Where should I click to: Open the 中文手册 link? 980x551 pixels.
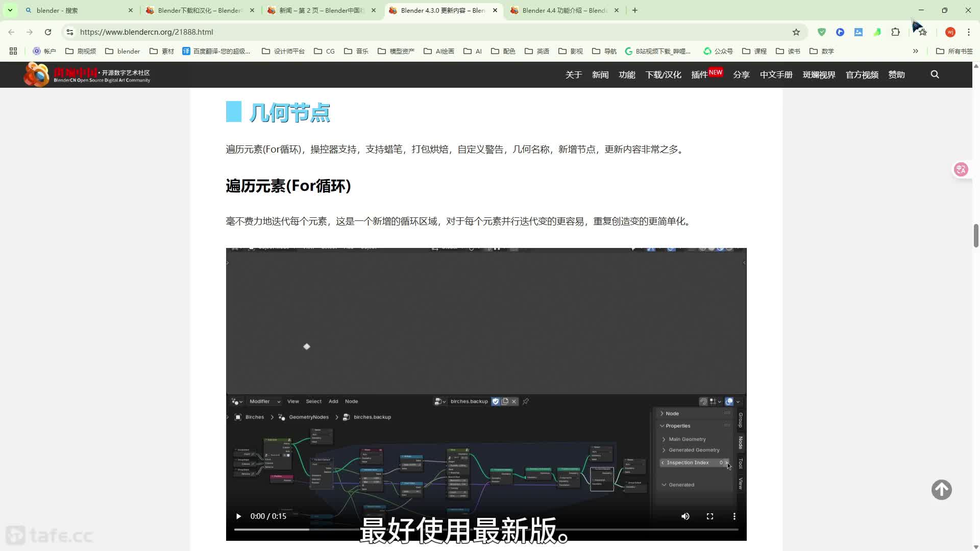pyautogui.click(x=776, y=74)
